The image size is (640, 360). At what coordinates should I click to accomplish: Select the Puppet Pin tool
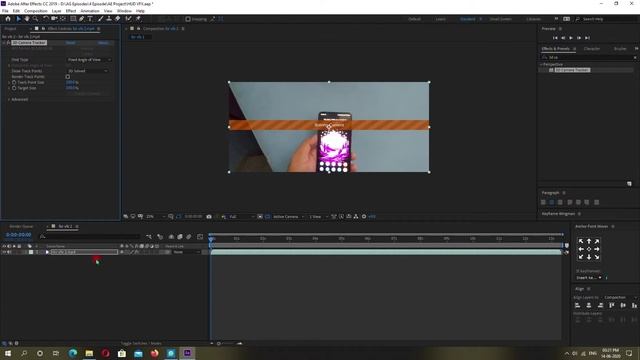138,19
